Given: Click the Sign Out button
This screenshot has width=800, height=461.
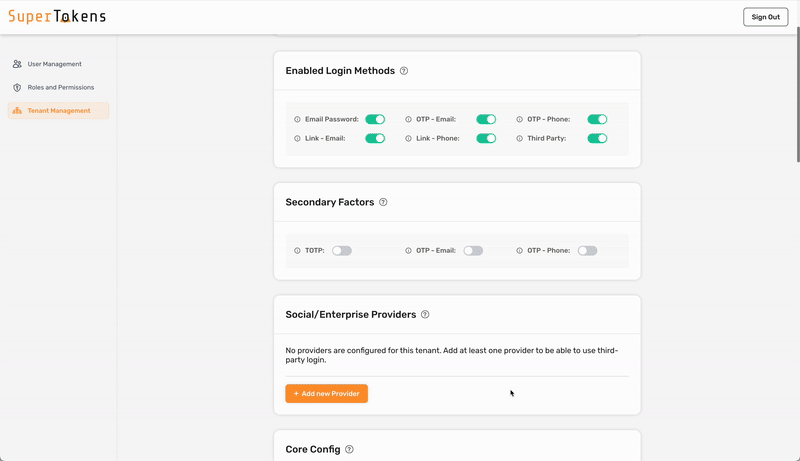Looking at the screenshot, I should point(765,17).
